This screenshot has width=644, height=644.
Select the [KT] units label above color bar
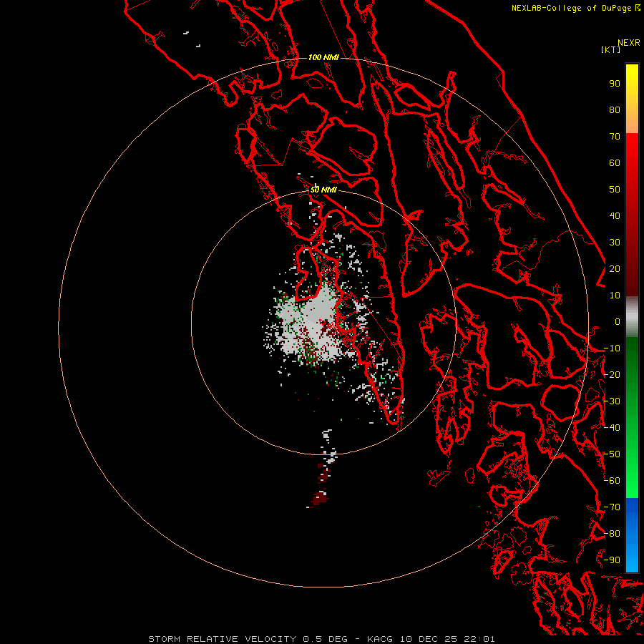[610, 49]
